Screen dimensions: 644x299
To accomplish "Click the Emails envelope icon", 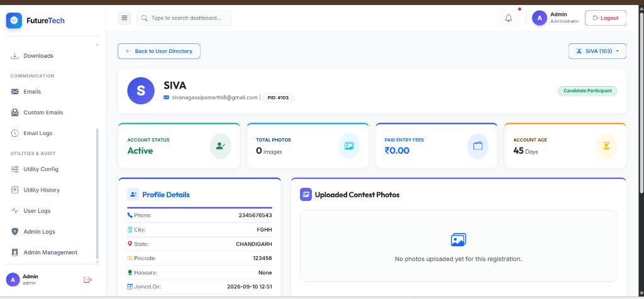I will 15,92.
